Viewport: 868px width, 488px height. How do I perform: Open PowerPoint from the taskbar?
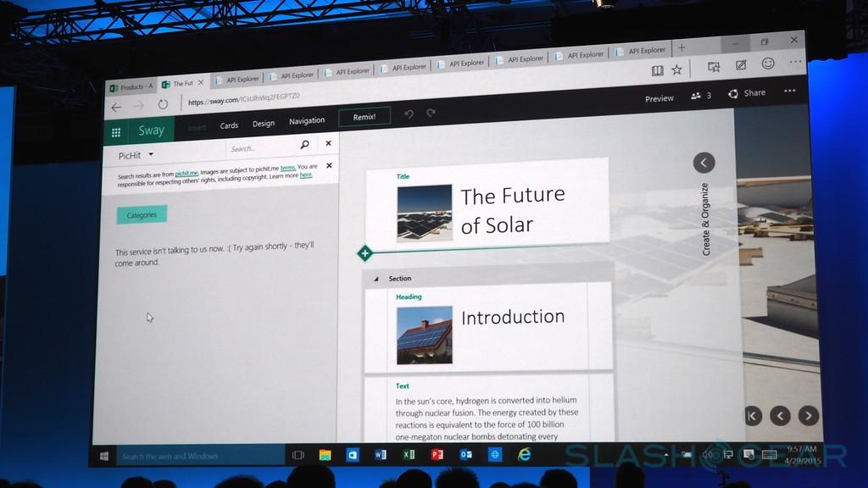pyautogui.click(x=437, y=454)
